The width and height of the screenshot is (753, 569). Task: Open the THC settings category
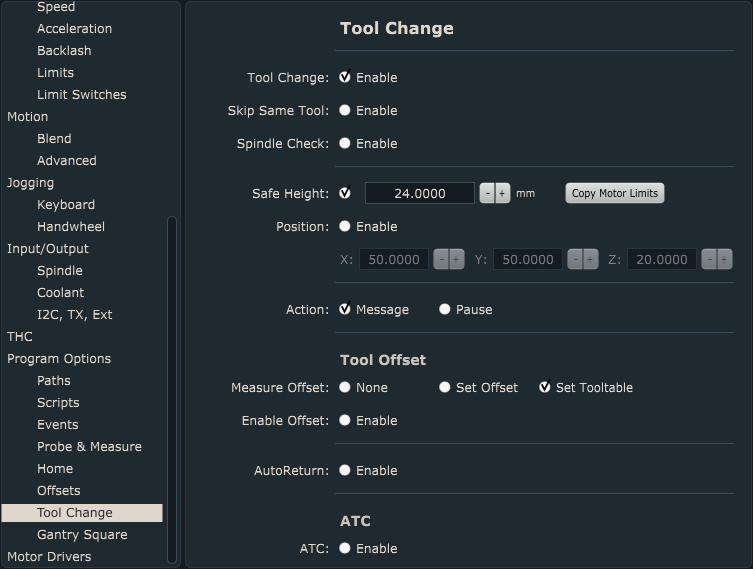(x=20, y=336)
